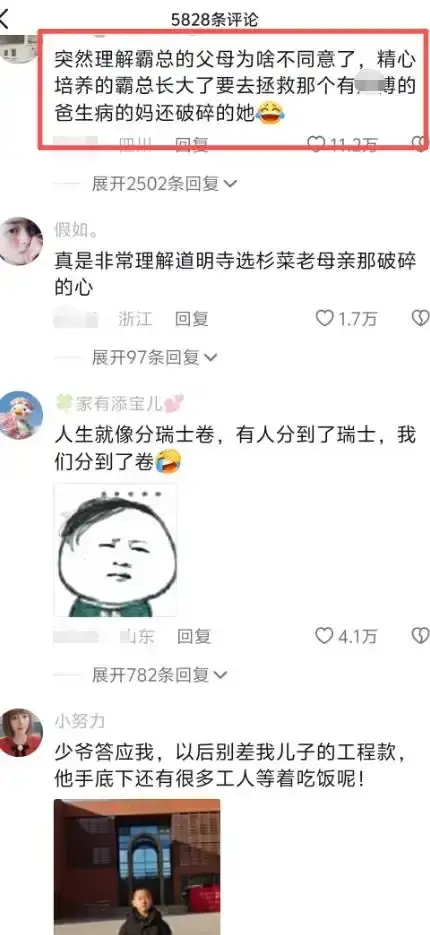Reply to the 道明寺 comment from 浙江
The image size is (430, 935).
pyautogui.click(x=191, y=319)
